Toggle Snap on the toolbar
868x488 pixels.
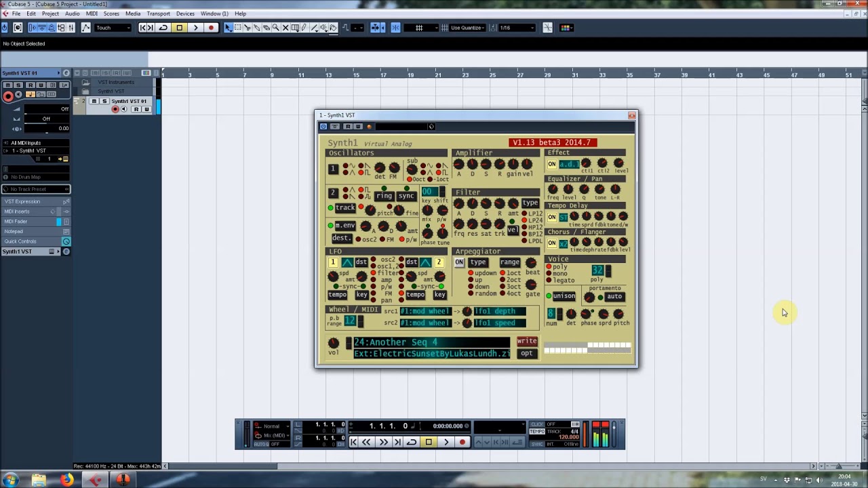click(395, 28)
